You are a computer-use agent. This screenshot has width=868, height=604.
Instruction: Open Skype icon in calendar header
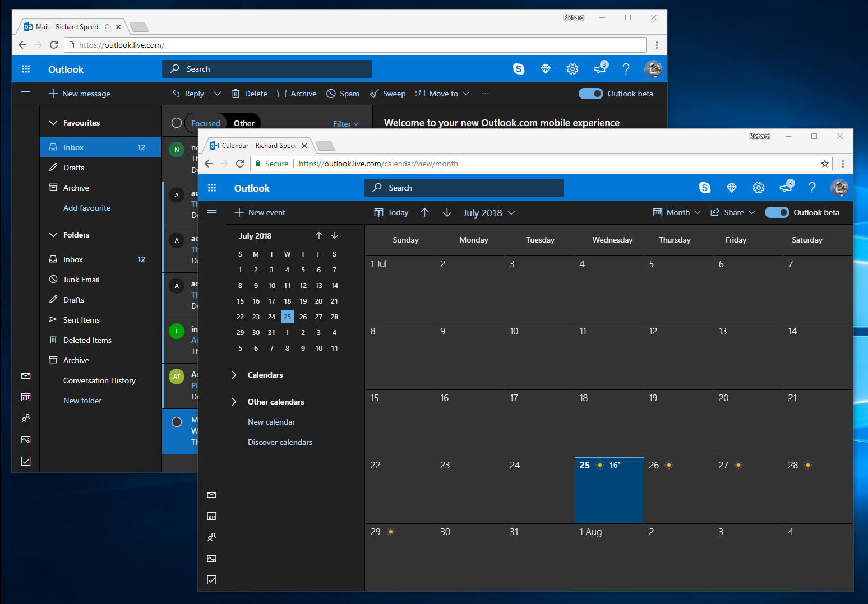[704, 188]
